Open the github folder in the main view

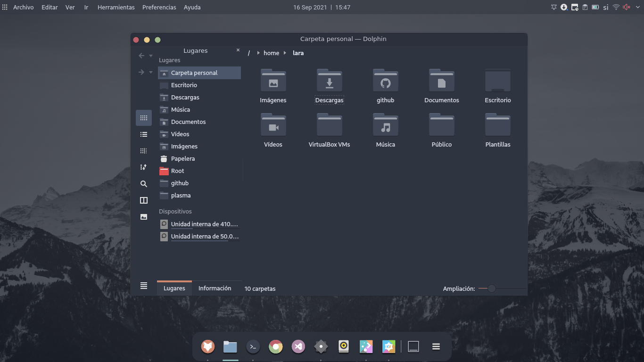[x=386, y=81]
